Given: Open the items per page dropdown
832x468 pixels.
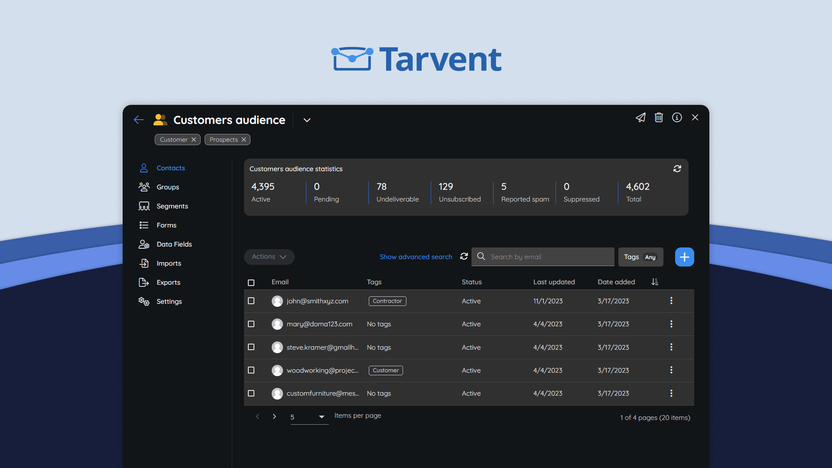Looking at the screenshot, I should [x=309, y=416].
